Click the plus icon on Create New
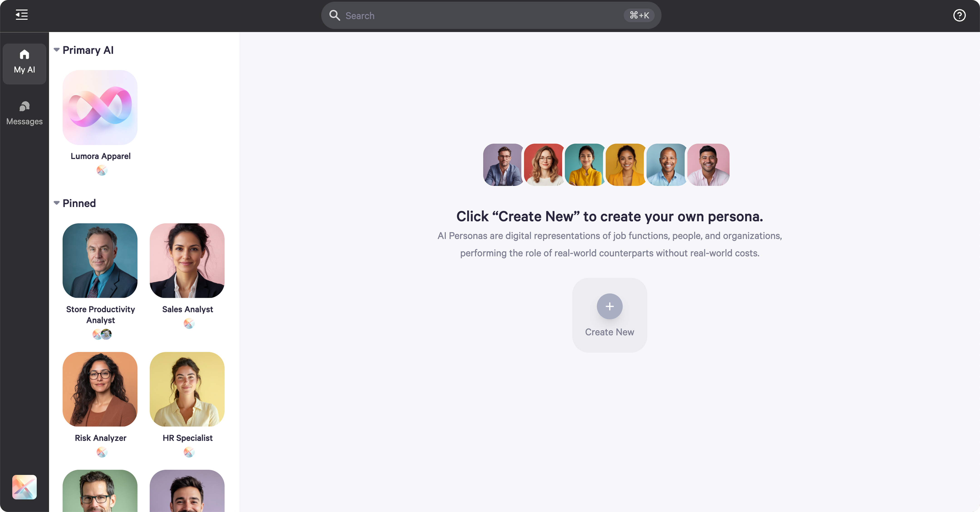This screenshot has height=512, width=980. click(610, 306)
